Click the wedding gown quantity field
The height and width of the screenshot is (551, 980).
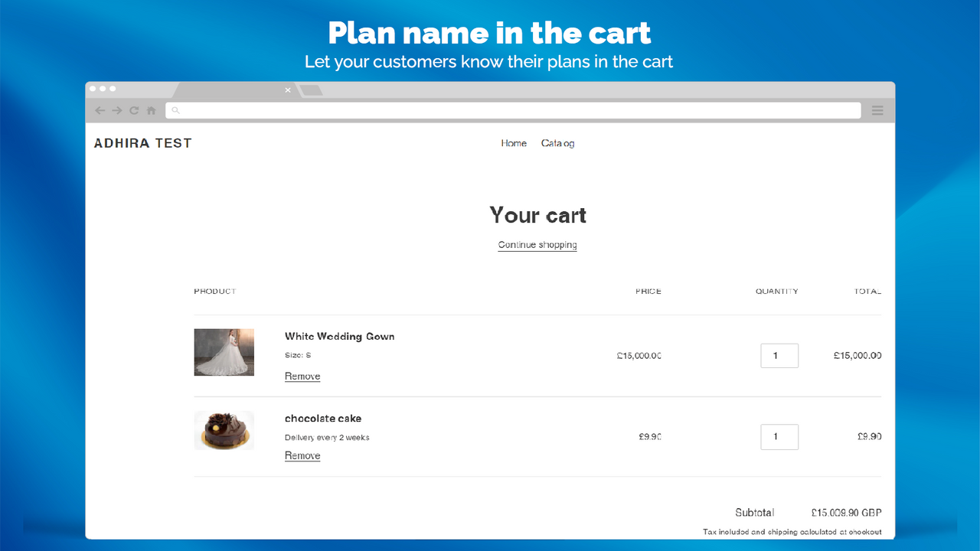click(x=779, y=355)
